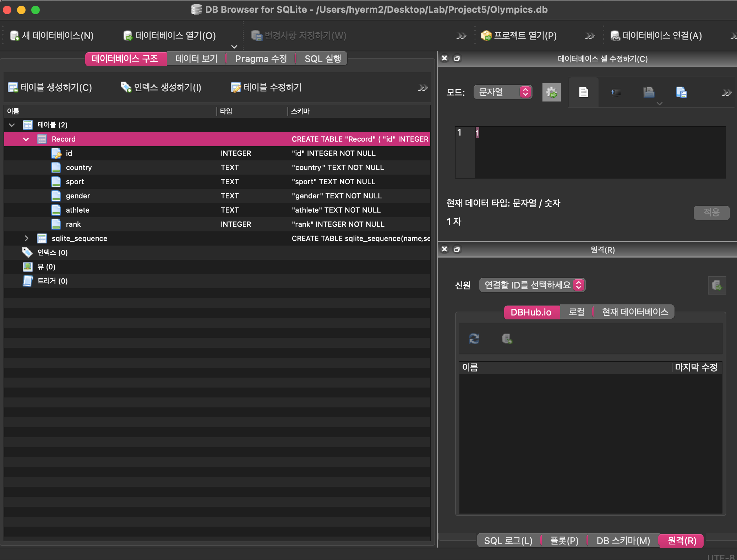
Task: Click inside the cell text editor area
Action: 600,153
